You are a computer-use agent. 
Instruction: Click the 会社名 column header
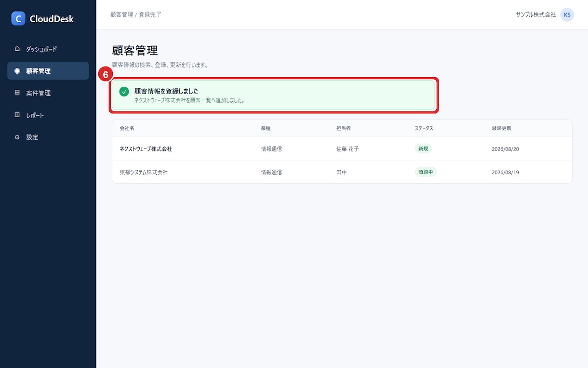click(x=127, y=128)
